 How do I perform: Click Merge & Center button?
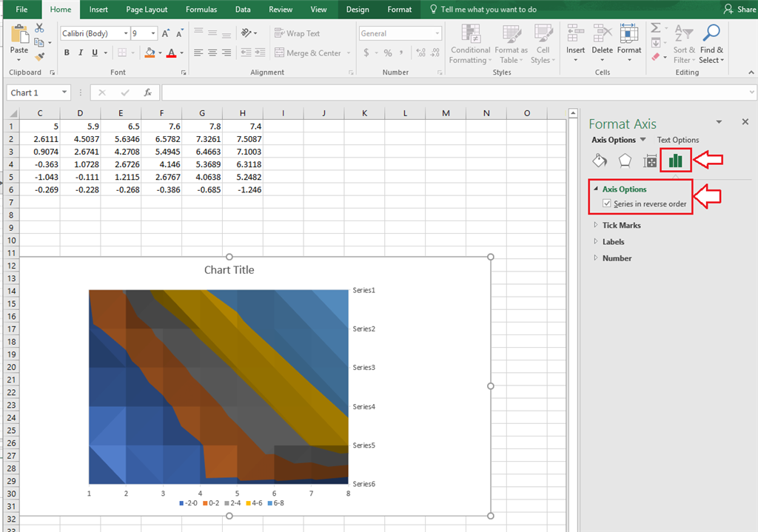tap(307, 53)
